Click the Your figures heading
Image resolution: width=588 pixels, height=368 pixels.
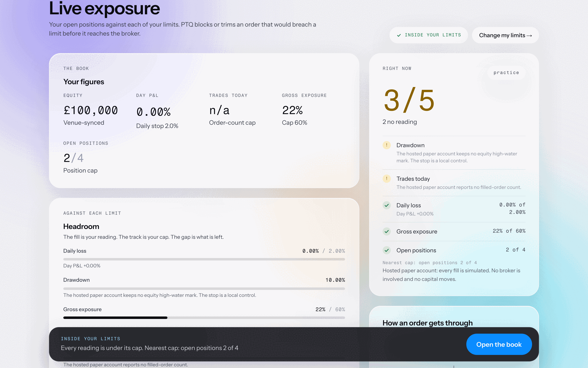pyautogui.click(x=84, y=82)
